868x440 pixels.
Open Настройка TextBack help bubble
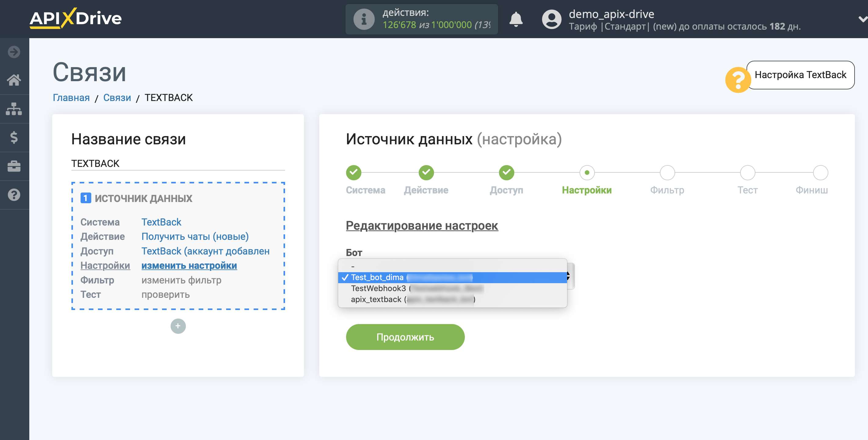click(800, 75)
